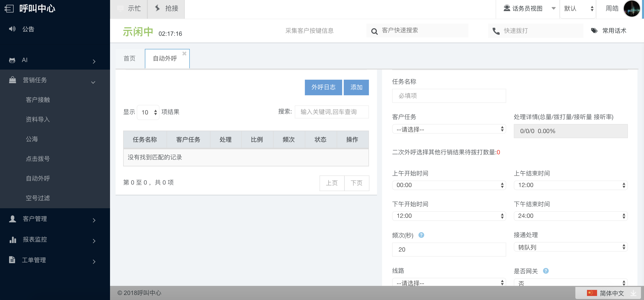Click the 公告 speaker icon
644x300 pixels.
[12, 29]
